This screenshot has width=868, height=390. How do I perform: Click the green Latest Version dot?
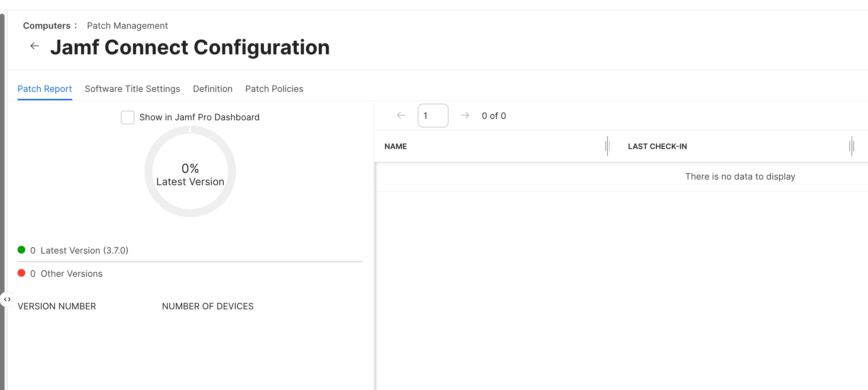pyautogui.click(x=21, y=250)
